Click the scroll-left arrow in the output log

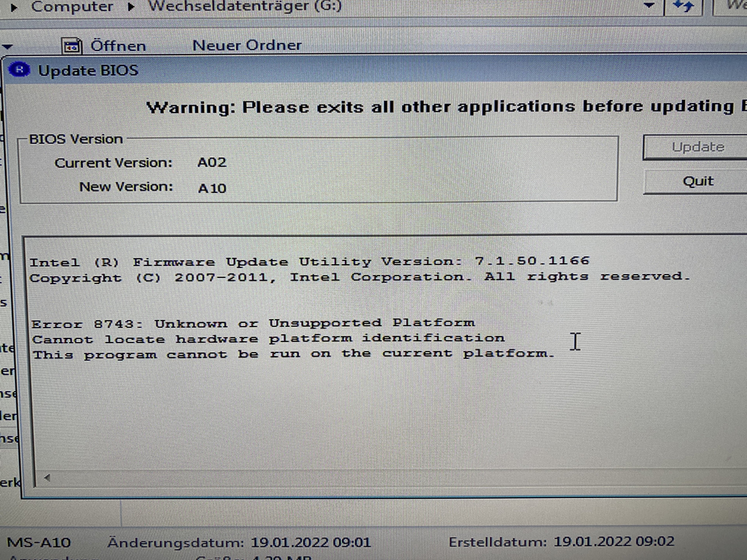[x=47, y=477]
